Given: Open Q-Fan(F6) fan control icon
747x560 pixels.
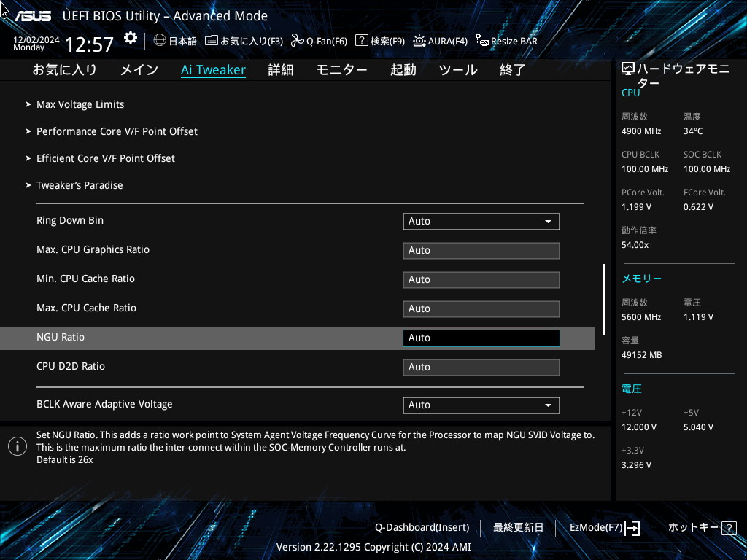Looking at the screenshot, I should (297, 41).
